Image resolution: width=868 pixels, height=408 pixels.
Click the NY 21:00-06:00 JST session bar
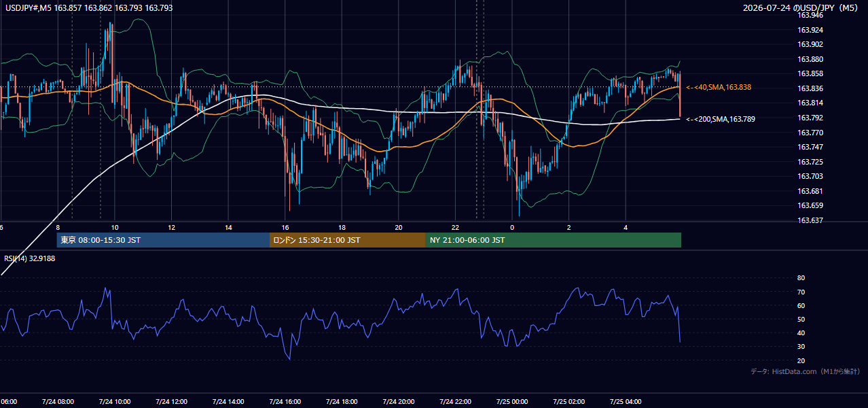(x=553, y=240)
